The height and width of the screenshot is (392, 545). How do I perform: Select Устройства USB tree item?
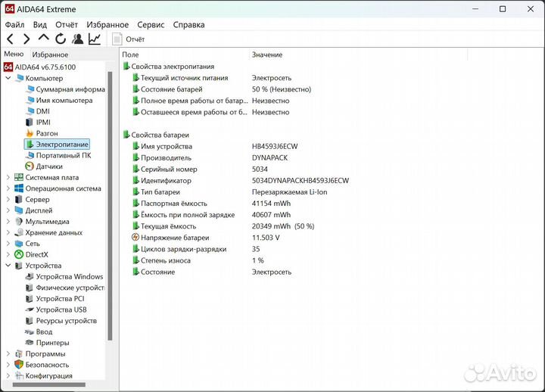click(x=56, y=310)
